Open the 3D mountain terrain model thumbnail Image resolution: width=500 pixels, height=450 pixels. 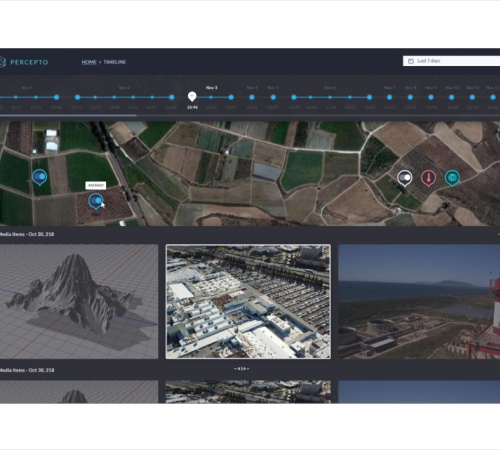pos(79,302)
